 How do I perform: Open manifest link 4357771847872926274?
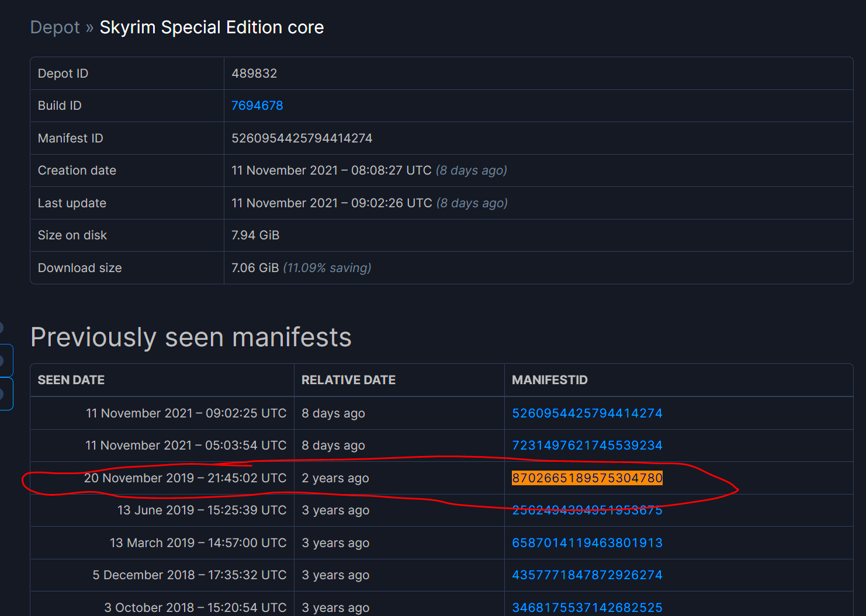587,575
